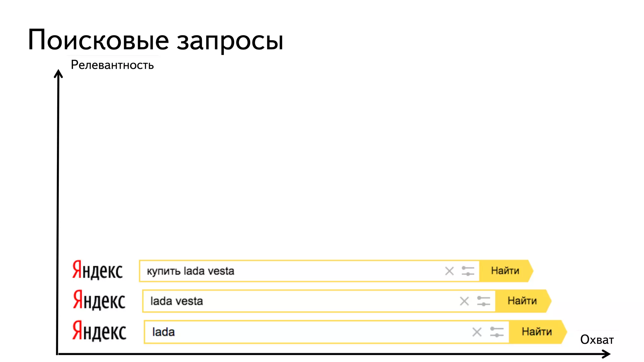
Task: Open Яндекс logo beside 'купить lada vesta'
Action: pyautogui.click(x=97, y=270)
